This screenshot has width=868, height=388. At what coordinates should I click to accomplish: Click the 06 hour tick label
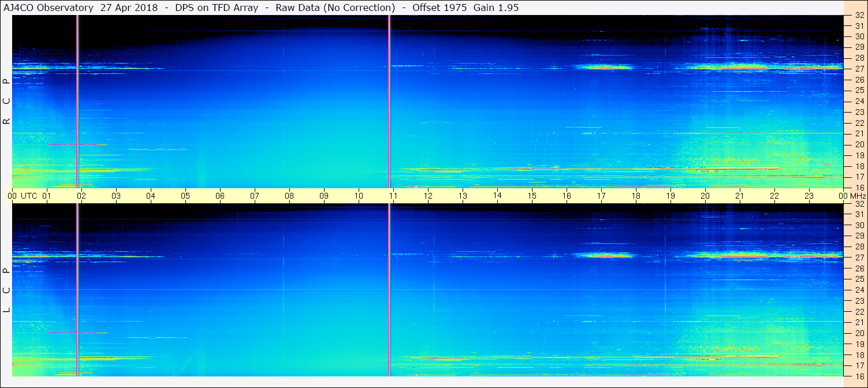pyautogui.click(x=220, y=196)
